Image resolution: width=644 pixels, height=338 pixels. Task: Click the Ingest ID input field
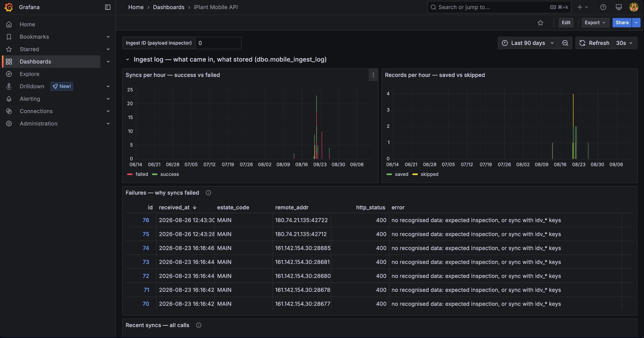click(218, 43)
